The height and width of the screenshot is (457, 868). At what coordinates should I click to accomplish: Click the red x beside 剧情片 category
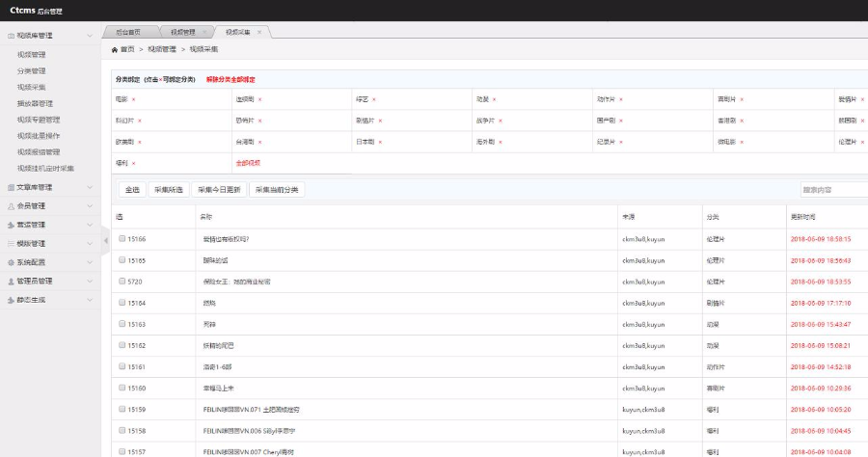tap(380, 121)
